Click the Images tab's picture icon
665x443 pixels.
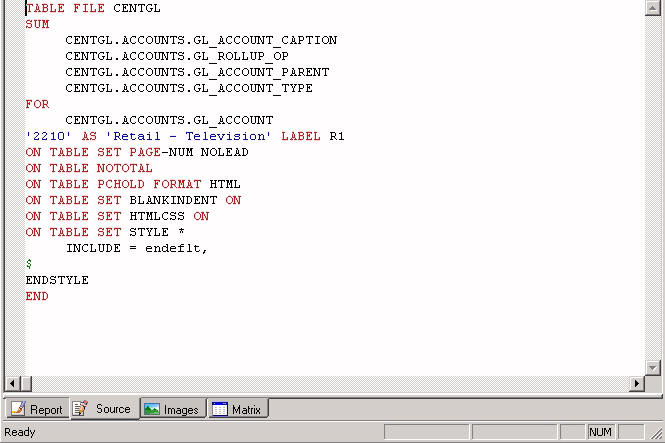pyautogui.click(x=152, y=409)
